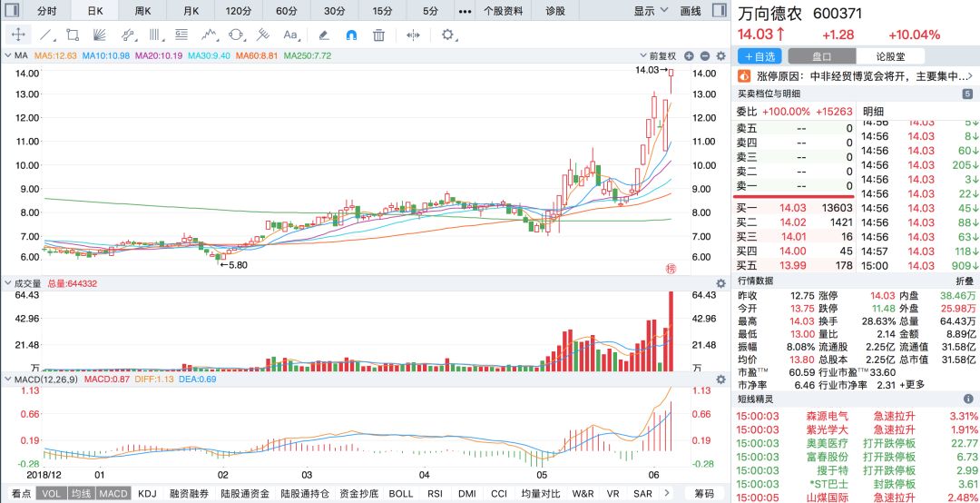Viewport: 980px width, 503px height.
Task: Open the 显示 dropdown menu
Action: (x=651, y=11)
